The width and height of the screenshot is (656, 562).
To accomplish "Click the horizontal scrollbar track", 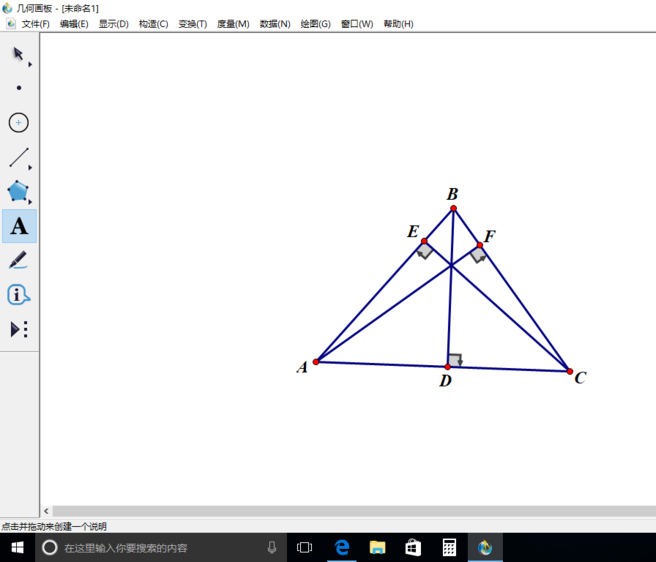I will [354, 511].
